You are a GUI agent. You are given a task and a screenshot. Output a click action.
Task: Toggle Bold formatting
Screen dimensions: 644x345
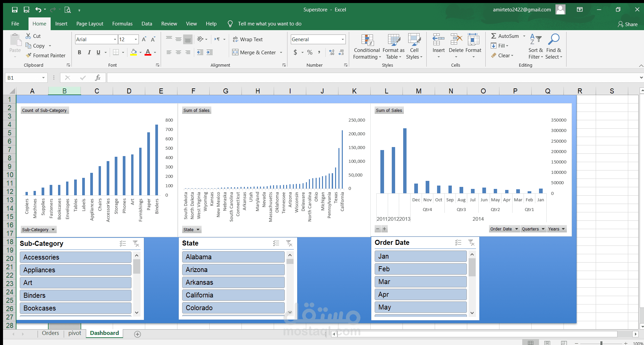79,52
